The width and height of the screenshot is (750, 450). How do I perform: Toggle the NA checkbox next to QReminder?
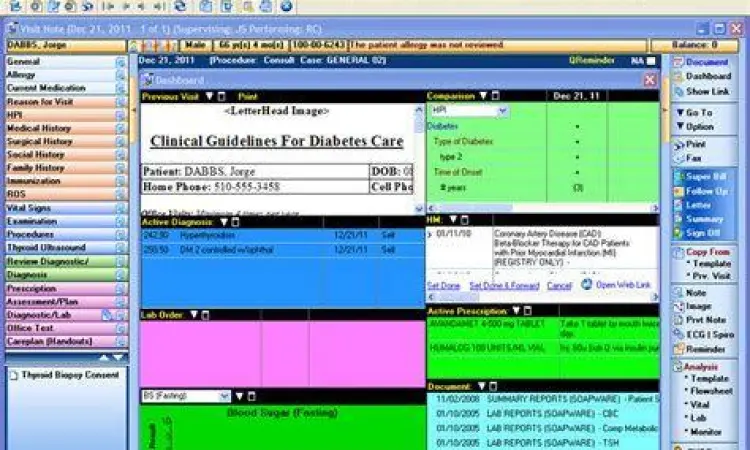point(651,61)
